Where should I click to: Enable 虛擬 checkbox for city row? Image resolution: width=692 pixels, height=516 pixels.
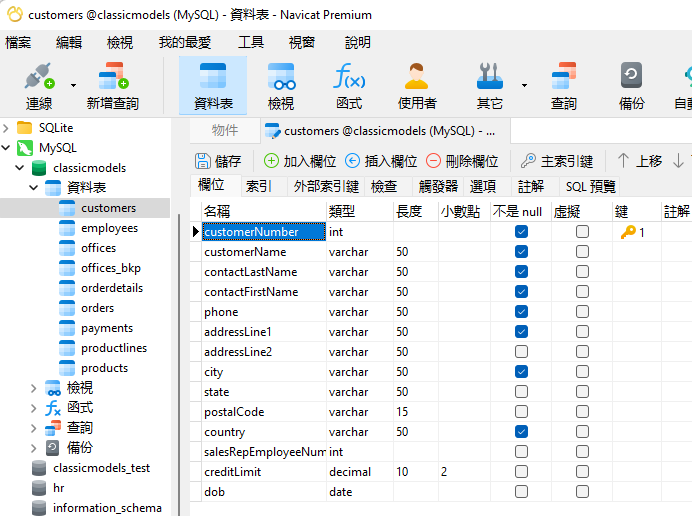tap(582, 372)
